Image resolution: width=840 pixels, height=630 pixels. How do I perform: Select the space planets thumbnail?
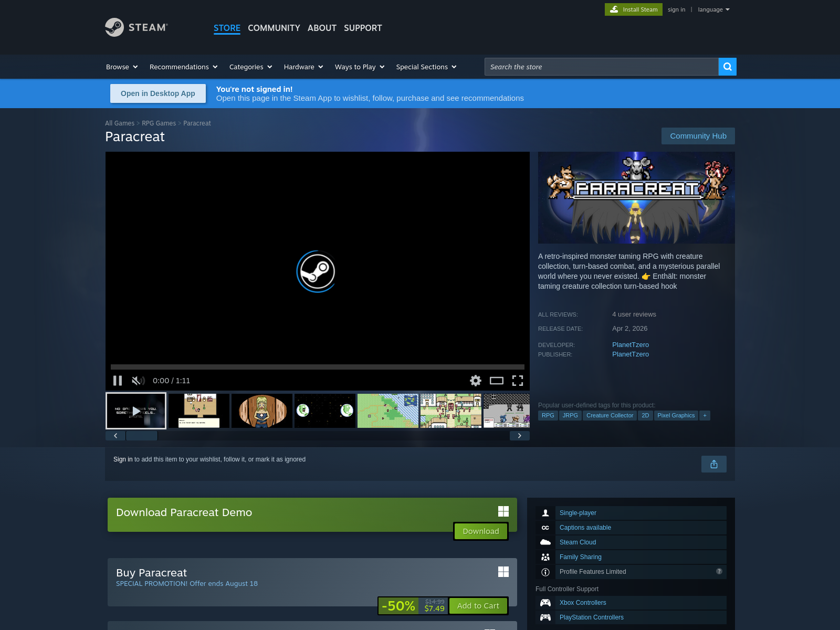(x=325, y=411)
